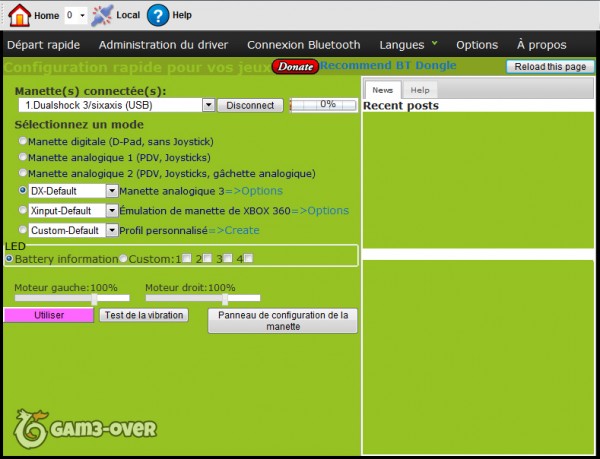The width and height of the screenshot is (600, 459).
Task: Select the Xinput-Default XBOX 360 emulation radio
Action: 24,210
